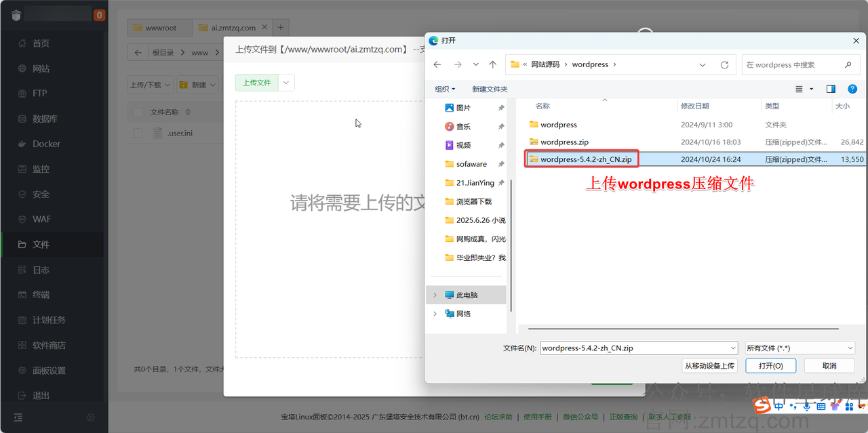
Task: Sort files by 修改日期 column
Action: (695, 106)
